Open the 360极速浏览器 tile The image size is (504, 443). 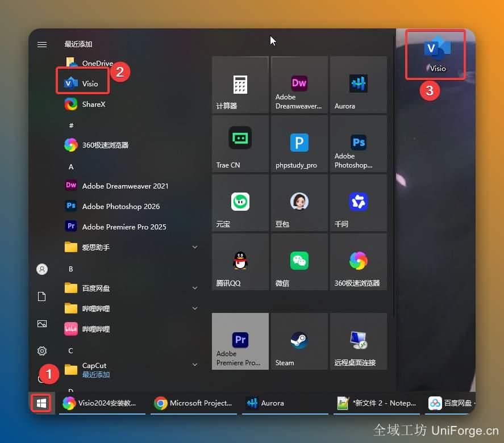click(x=359, y=262)
